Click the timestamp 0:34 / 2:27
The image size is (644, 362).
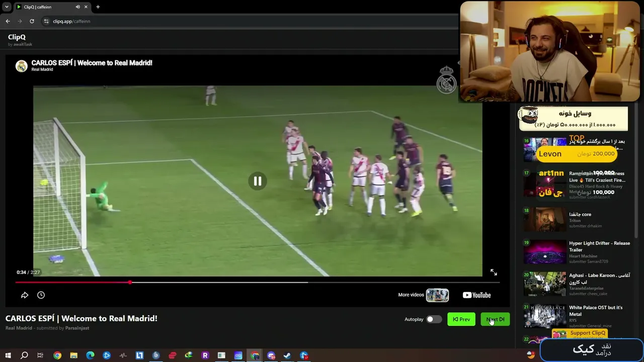click(28, 273)
